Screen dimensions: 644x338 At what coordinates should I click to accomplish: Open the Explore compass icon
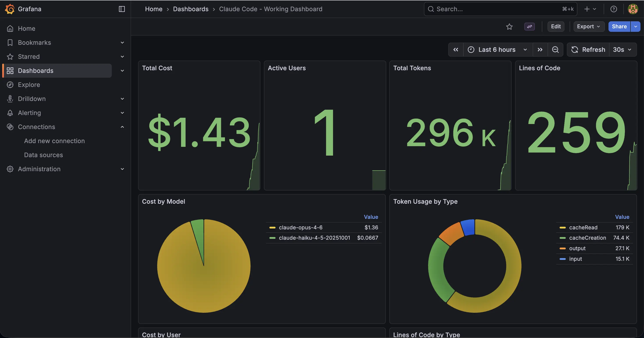coord(10,85)
